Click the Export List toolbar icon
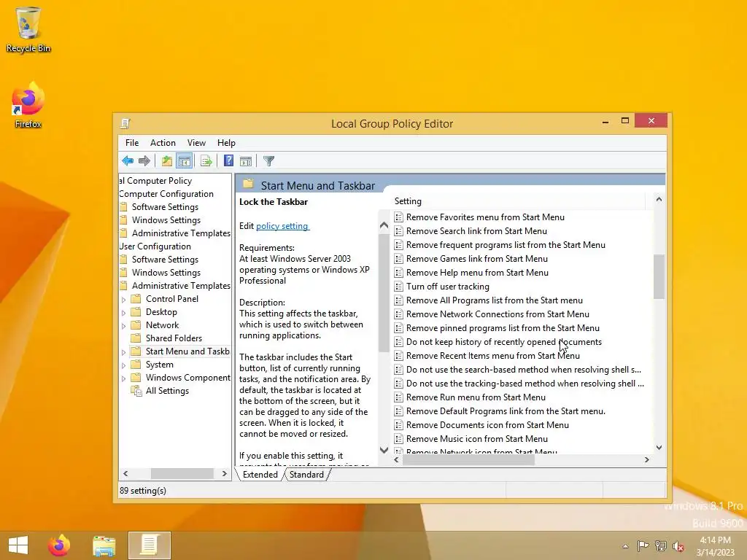This screenshot has width=747, height=560. pyautogui.click(x=206, y=161)
